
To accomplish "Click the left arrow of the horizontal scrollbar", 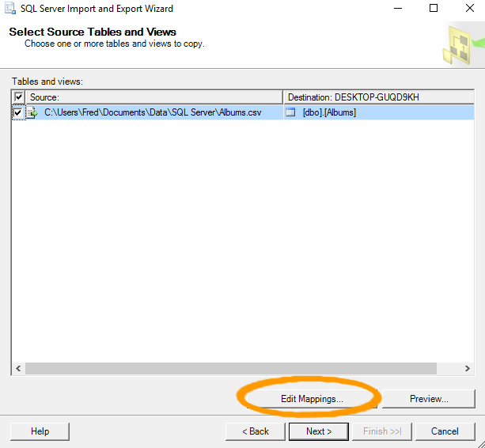I will pyautogui.click(x=18, y=368).
